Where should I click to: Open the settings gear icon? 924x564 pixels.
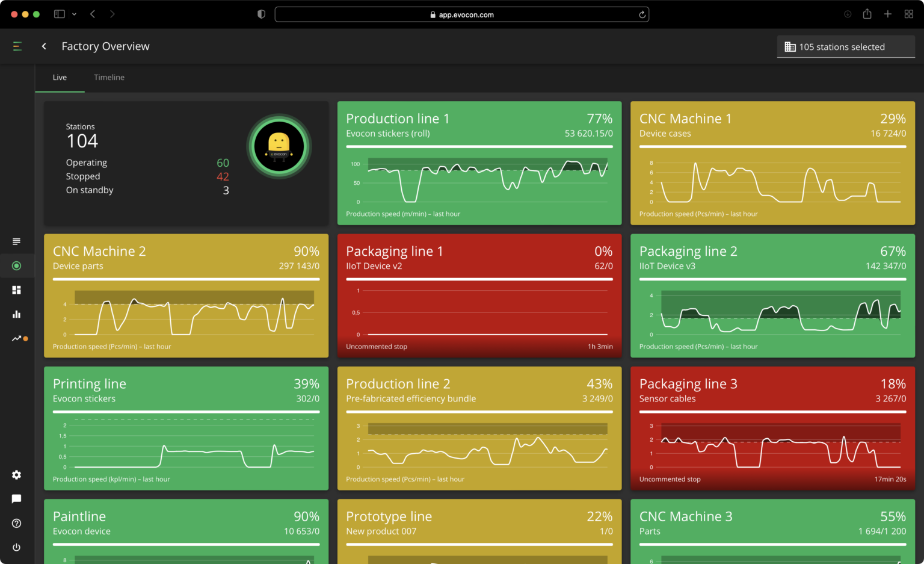(x=16, y=475)
